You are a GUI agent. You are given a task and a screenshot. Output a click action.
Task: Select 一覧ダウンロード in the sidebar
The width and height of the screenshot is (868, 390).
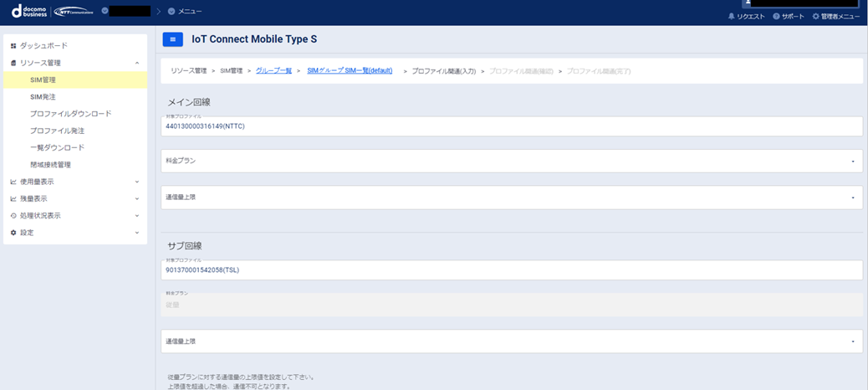coord(75,148)
